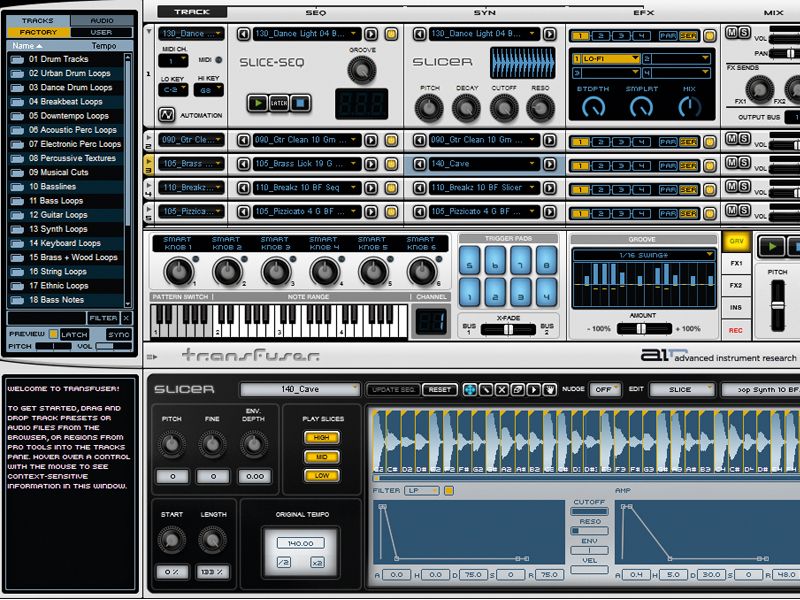Viewport: 800px width, 600px height.
Task: Click the Reset button in Slicer
Action: (x=440, y=390)
